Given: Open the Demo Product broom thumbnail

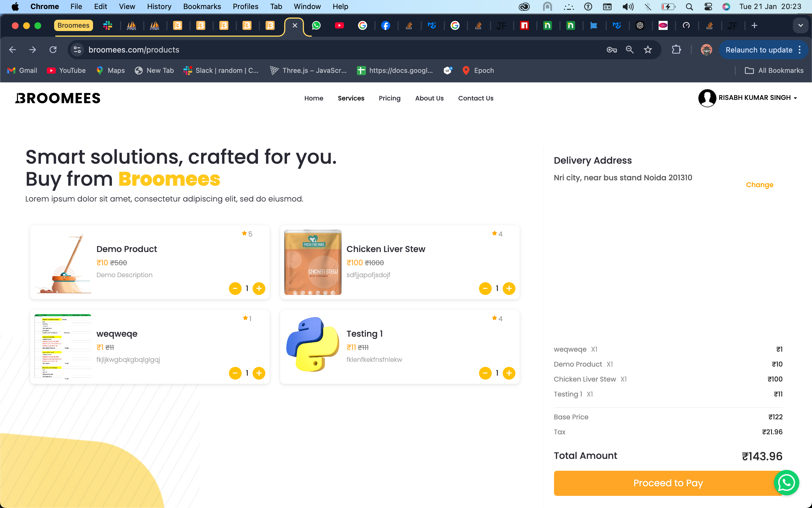Looking at the screenshot, I should (63, 262).
